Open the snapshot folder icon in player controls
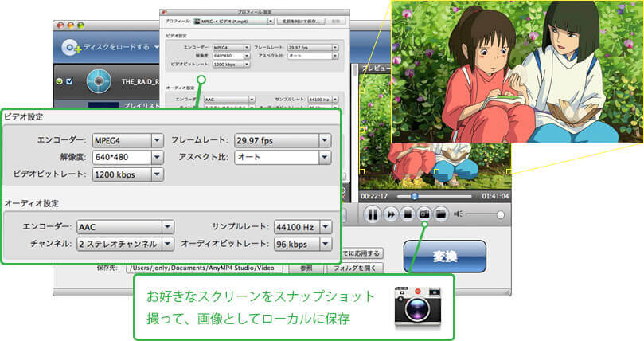 tap(441, 214)
